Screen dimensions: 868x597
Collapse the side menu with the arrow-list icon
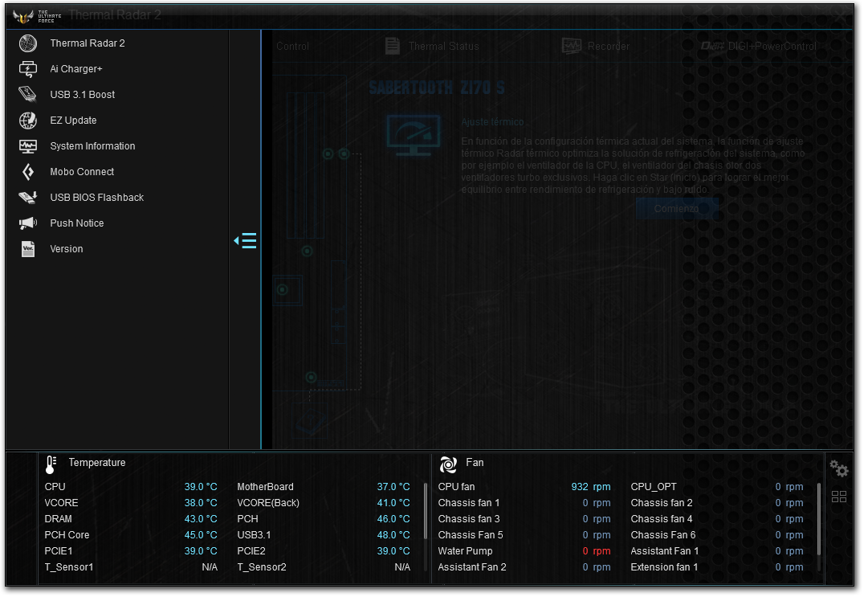pos(245,240)
